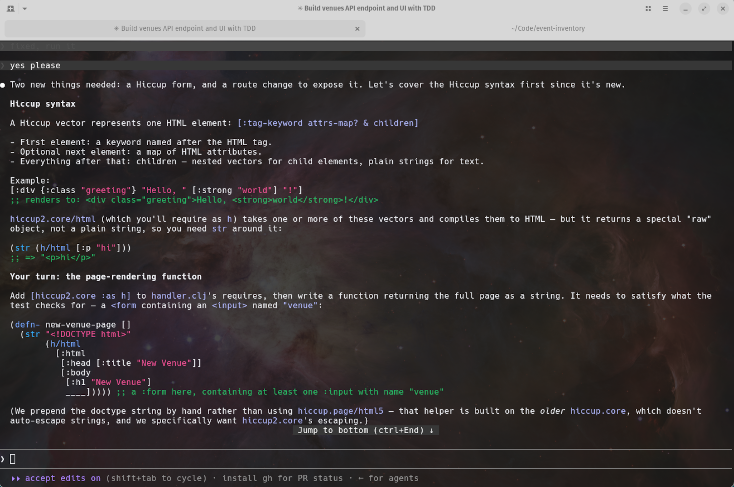This screenshot has width=734, height=487.
Task: Click 'install gh for PR status' hint
Action: [x=282, y=478]
